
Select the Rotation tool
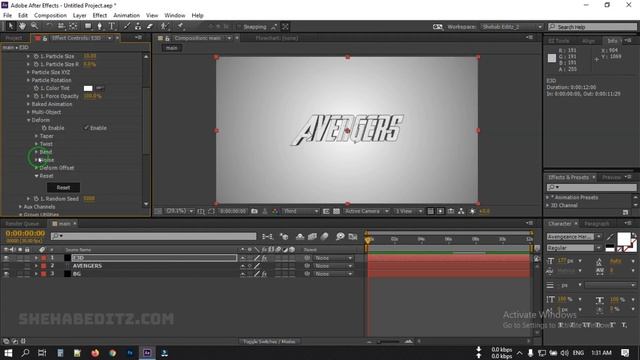(49, 26)
